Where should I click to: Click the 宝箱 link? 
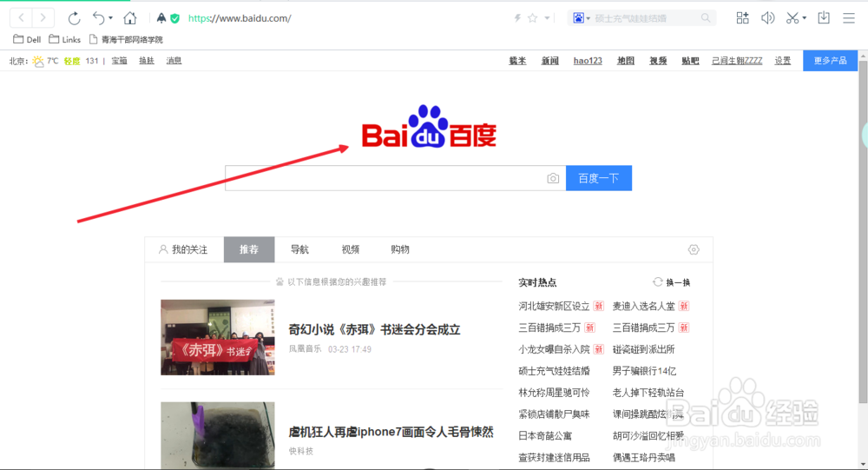click(119, 61)
